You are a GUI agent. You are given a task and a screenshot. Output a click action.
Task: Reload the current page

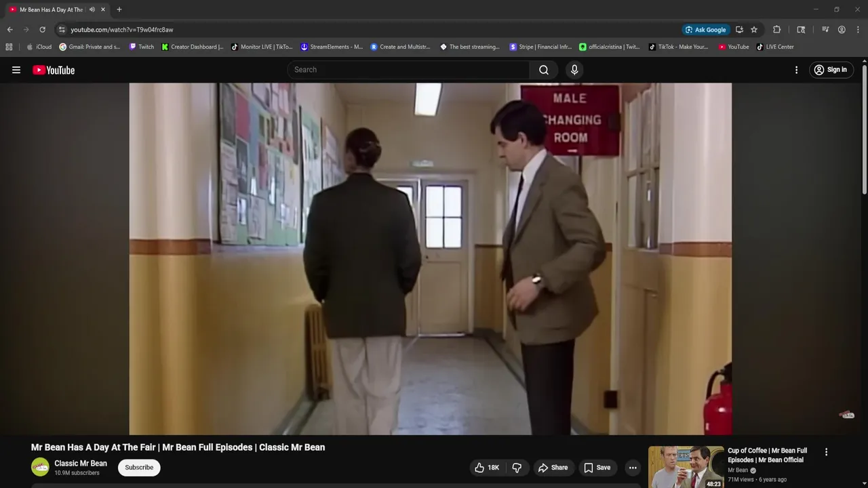click(x=42, y=30)
